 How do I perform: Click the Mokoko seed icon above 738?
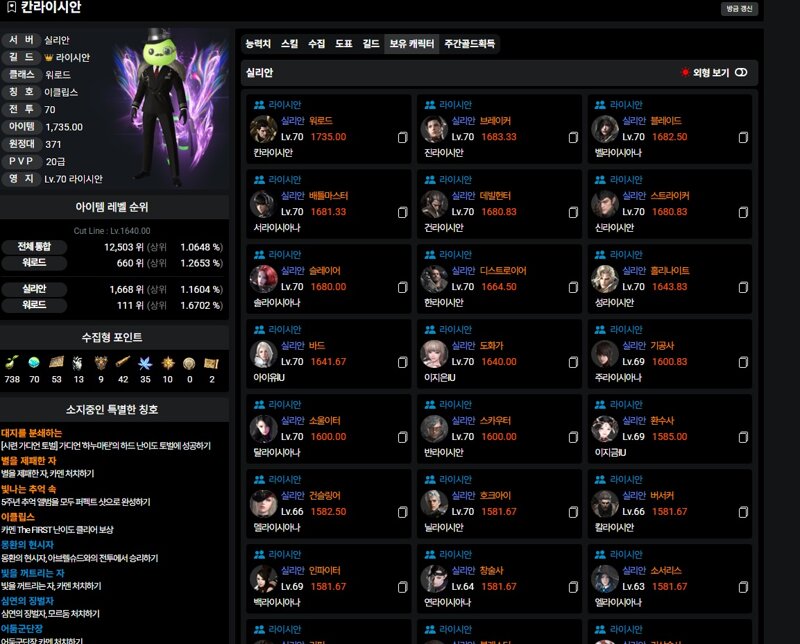(12, 362)
